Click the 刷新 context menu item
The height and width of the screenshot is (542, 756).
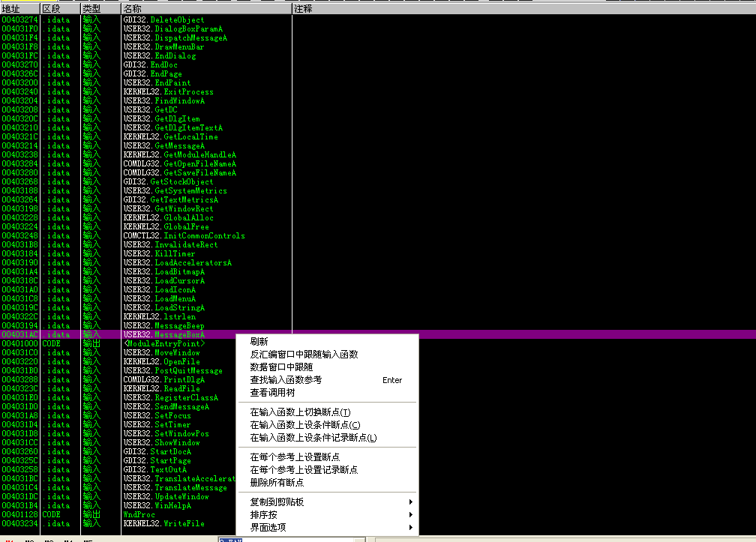coord(328,342)
